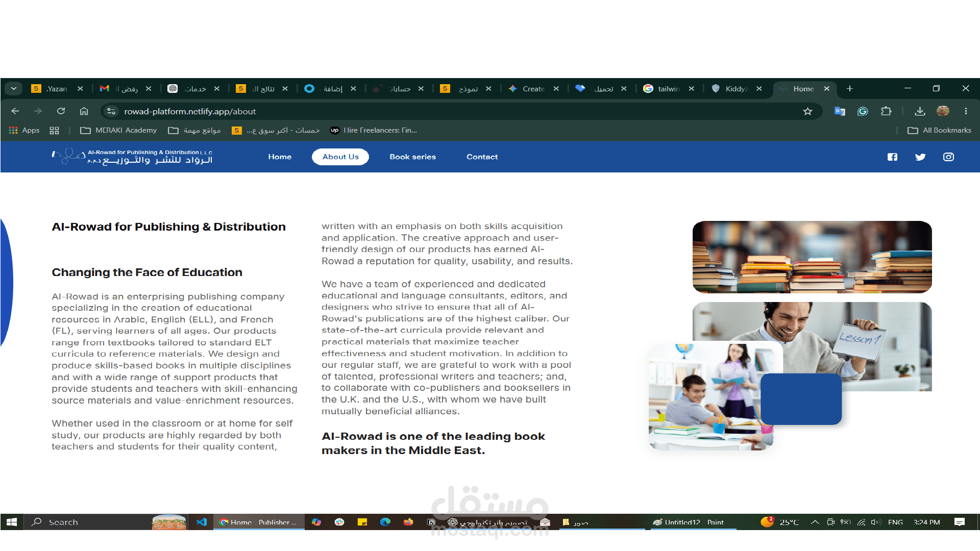980x551 pixels.
Task: Open the Google Translate extension
Action: click(840, 111)
